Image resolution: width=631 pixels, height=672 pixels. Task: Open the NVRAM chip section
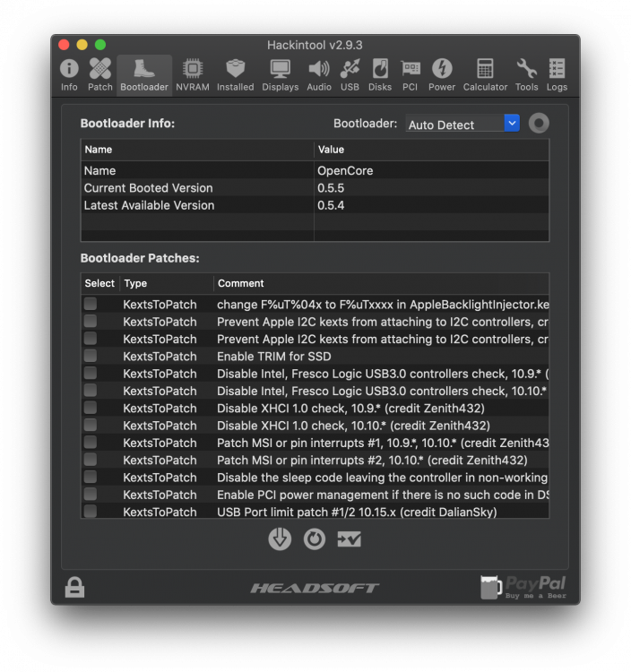193,75
